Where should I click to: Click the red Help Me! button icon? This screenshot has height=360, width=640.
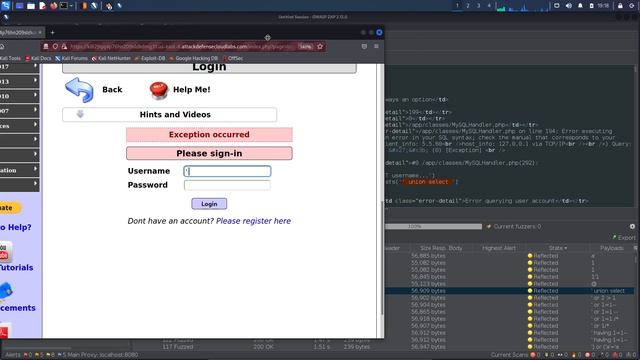159,90
